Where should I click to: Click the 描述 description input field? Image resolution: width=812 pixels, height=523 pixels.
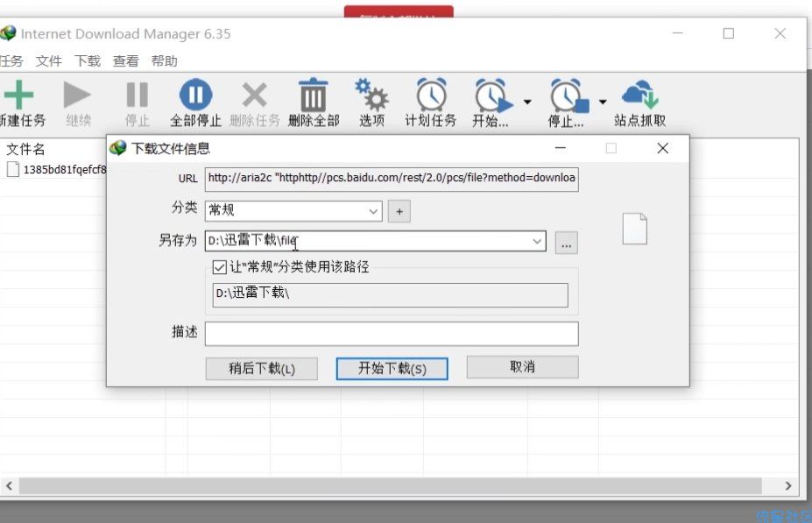(x=392, y=334)
